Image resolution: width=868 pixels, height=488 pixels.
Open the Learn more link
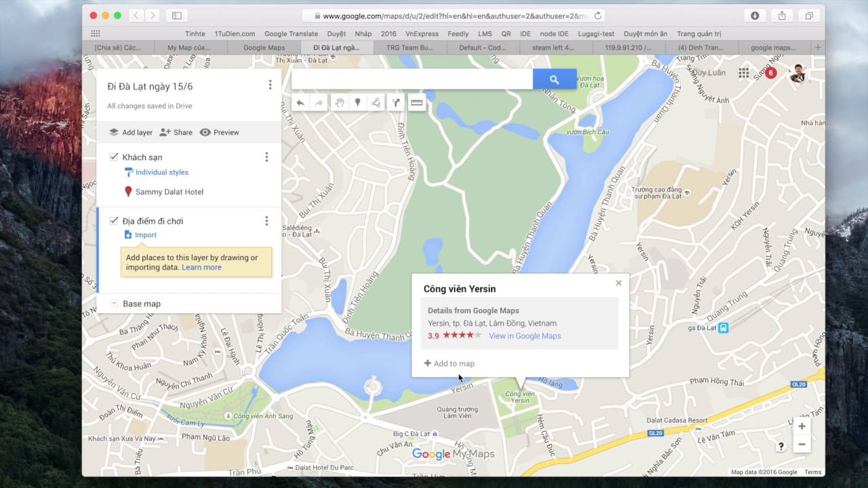(x=201, y=267)
